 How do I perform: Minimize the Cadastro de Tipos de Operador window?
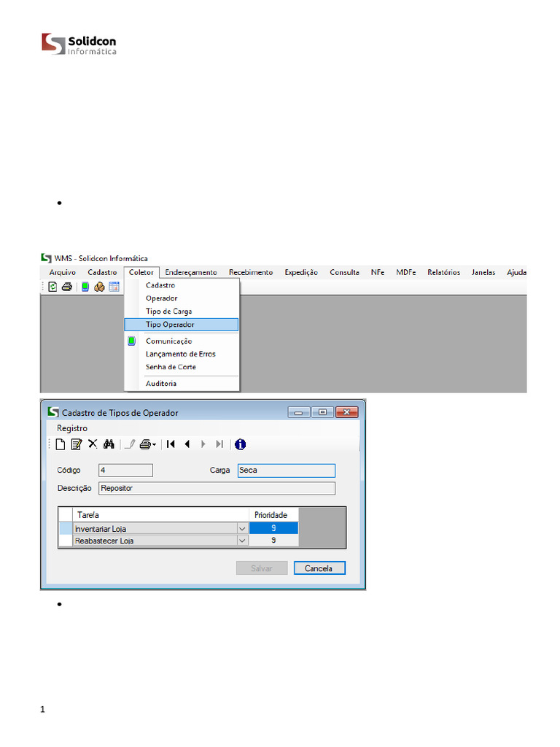pyautogui.click(x=299, y=413)
